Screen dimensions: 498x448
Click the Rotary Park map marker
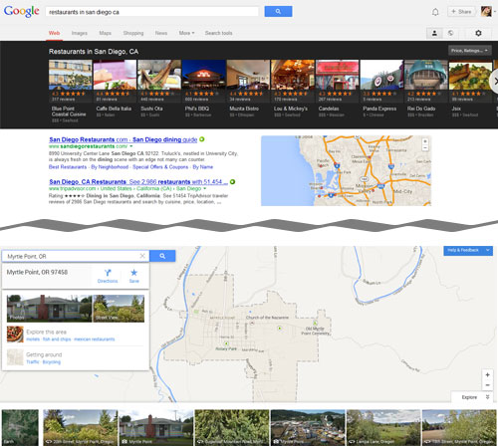click(226, 343)
